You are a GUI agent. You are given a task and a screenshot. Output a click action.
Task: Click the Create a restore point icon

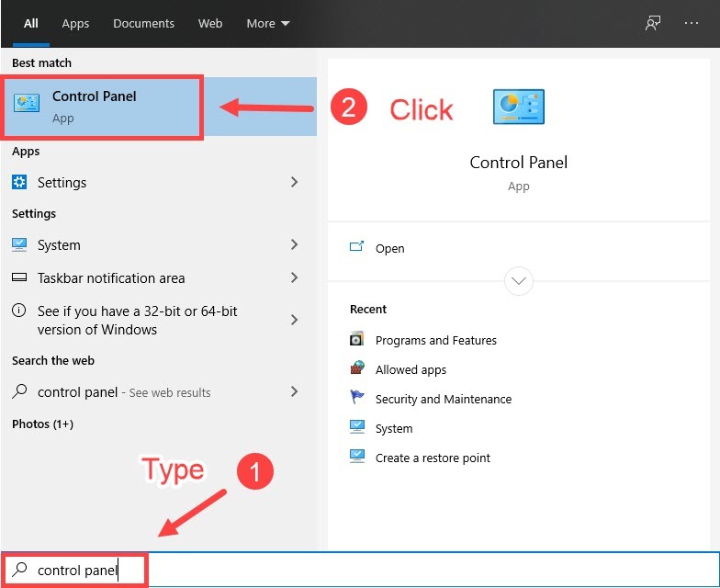click(356, 456)
